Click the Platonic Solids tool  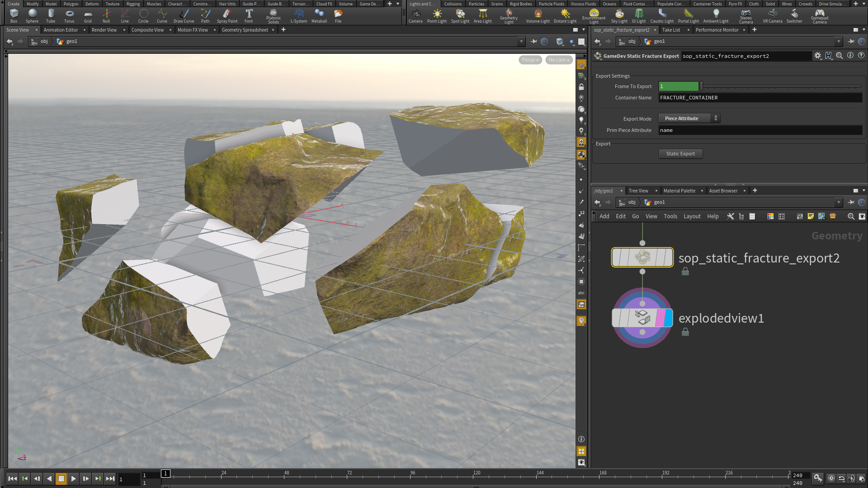273,16
